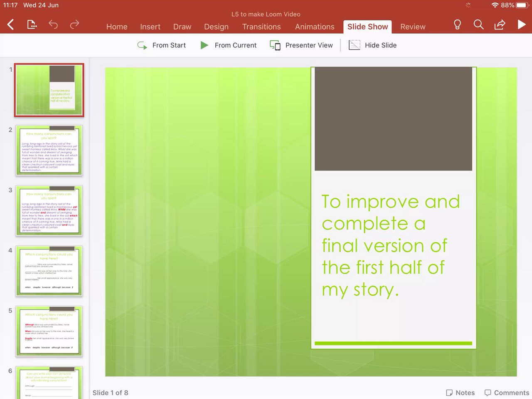Select slide 4 thumbnail
This screenshot has width=532, height=399.
pyautogui.click(x=49, y=271)
